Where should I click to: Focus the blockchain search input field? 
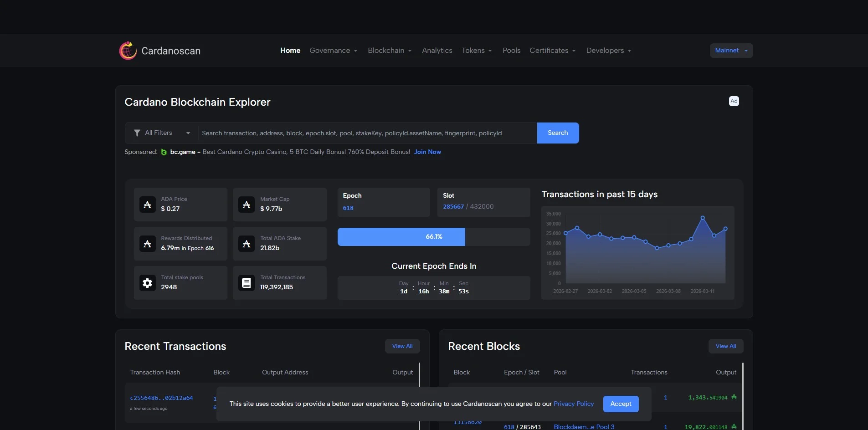[x=367, y=133]
